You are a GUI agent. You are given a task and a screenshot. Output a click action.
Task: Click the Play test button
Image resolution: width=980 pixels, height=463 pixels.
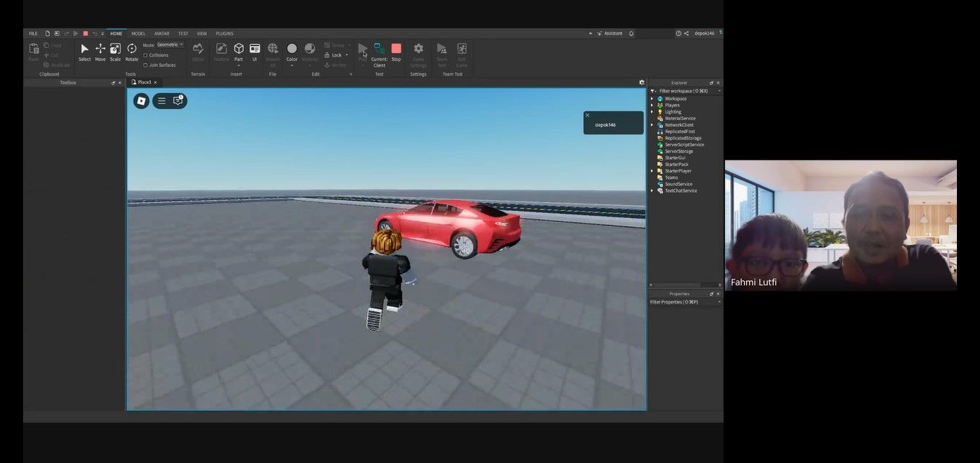click(362, 49)
